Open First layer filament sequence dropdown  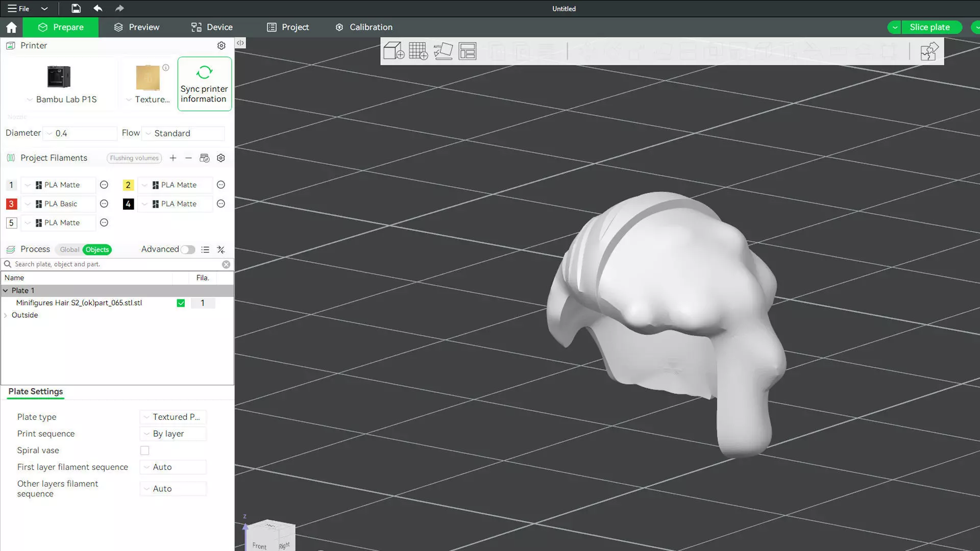coord(173,467)
